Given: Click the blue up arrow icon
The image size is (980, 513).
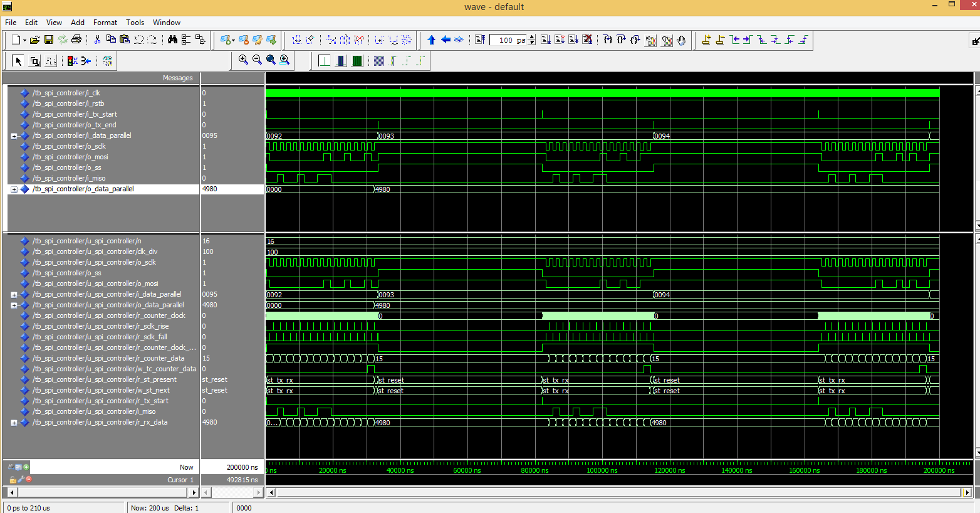Looking at the screenshot, I should pyautogui.click(x=431, y=40).
